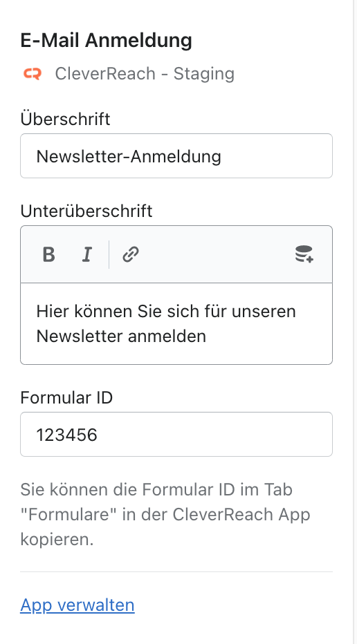The image size is (357, 644).
Task: Focus the Überschrift input with Newsletter-Anmeldung
Action: 176,155
